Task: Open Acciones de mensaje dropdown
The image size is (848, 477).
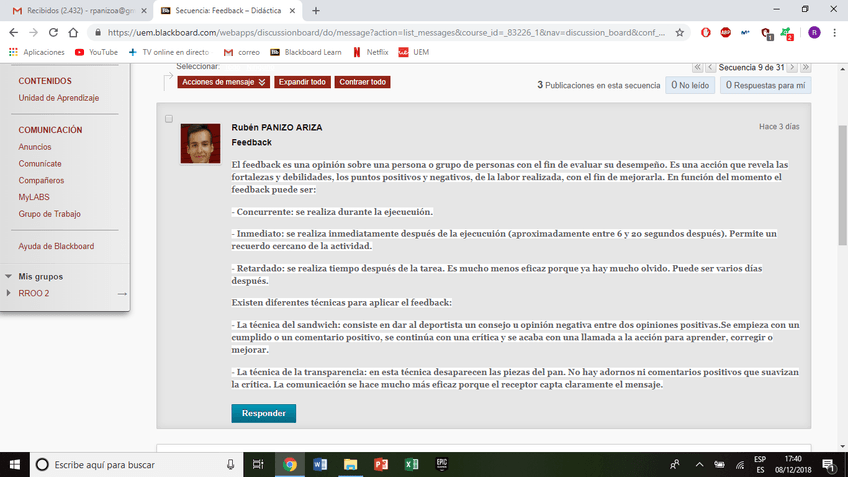Action: (x=223, y=82)
